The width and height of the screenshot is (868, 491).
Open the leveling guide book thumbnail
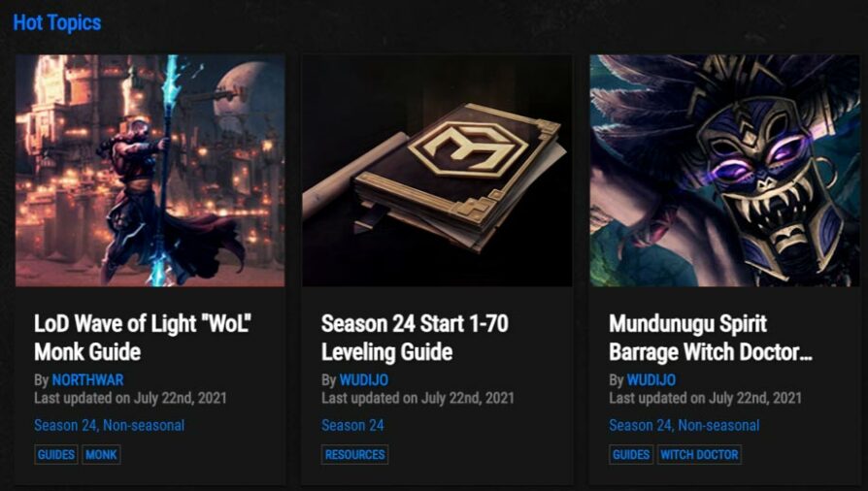pyautogui.click(x=437, y=171)
